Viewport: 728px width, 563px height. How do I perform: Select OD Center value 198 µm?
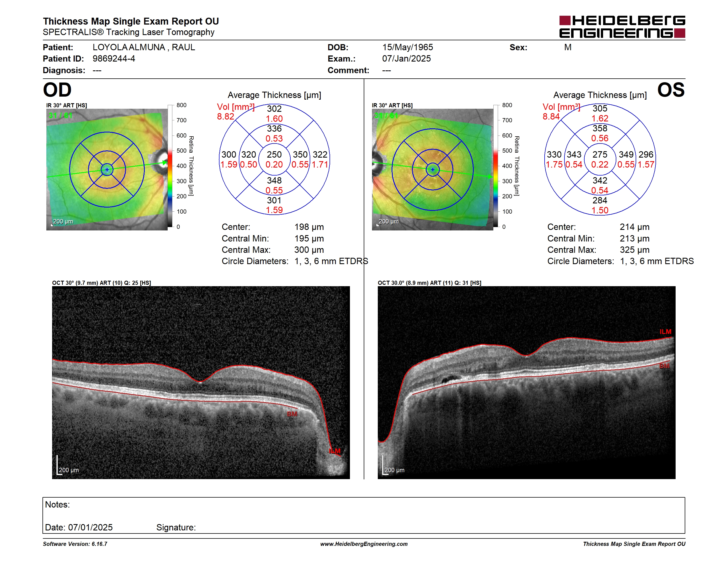(309, 227)
